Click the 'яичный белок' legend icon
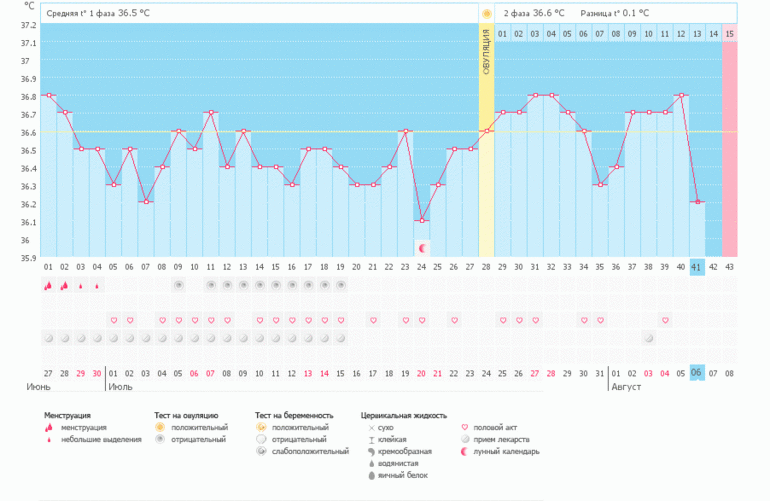This screenshot has width=770, height=501. pos(371,475)
